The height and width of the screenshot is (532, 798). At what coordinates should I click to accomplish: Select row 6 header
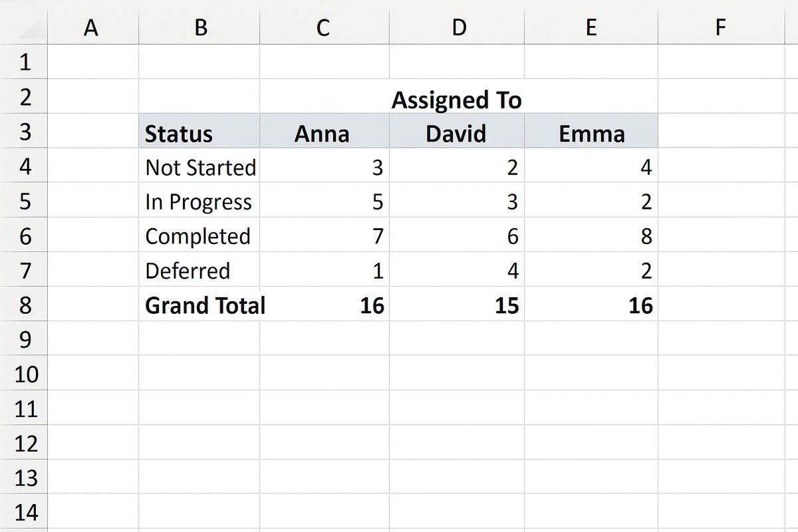click(x=24, y=235)
